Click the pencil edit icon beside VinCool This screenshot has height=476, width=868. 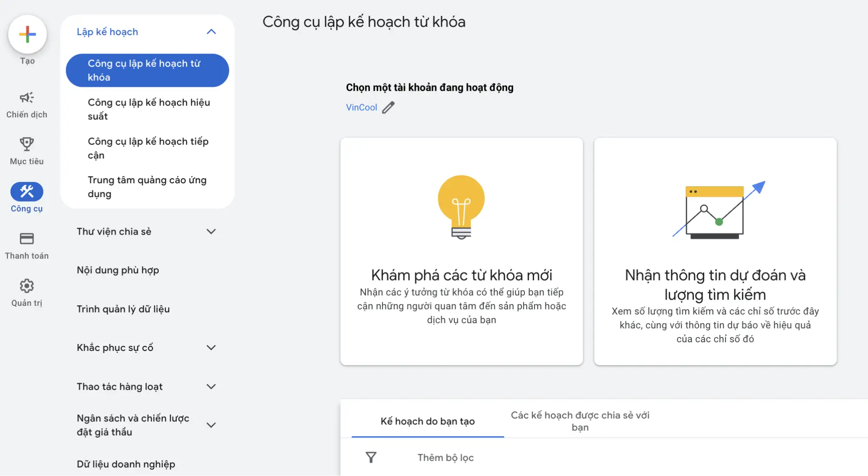pyautogui.click(x=388, y=107)
